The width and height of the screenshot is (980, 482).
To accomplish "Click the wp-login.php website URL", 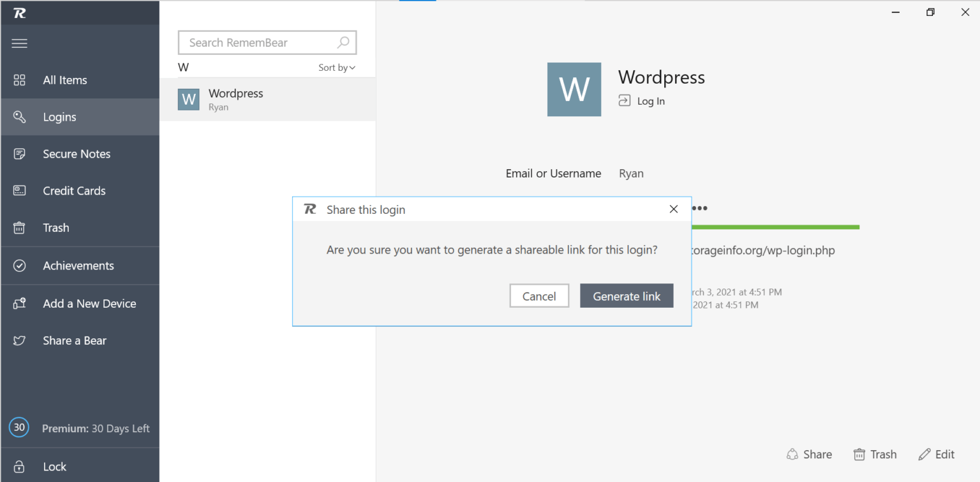I will click(x=763, y=250).
